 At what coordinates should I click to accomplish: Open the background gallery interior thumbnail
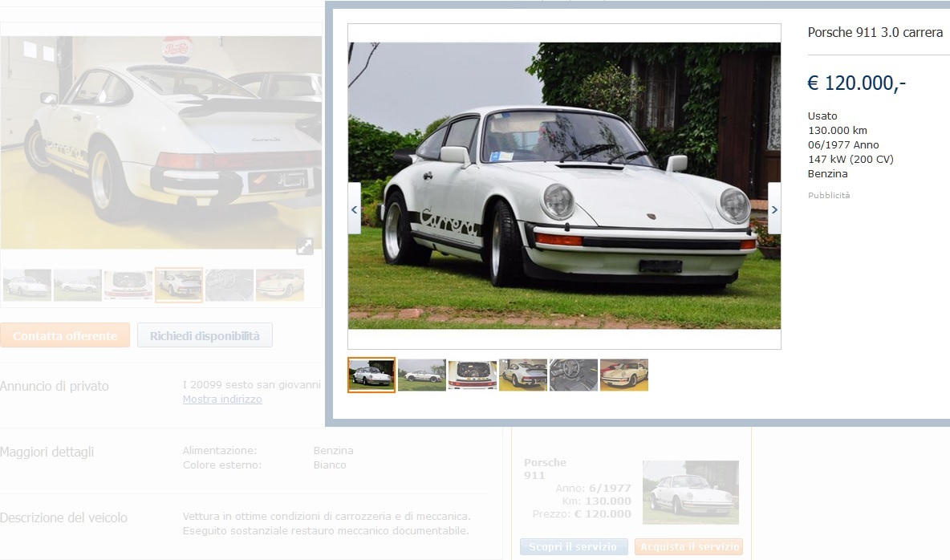click(x=229, y=285)
